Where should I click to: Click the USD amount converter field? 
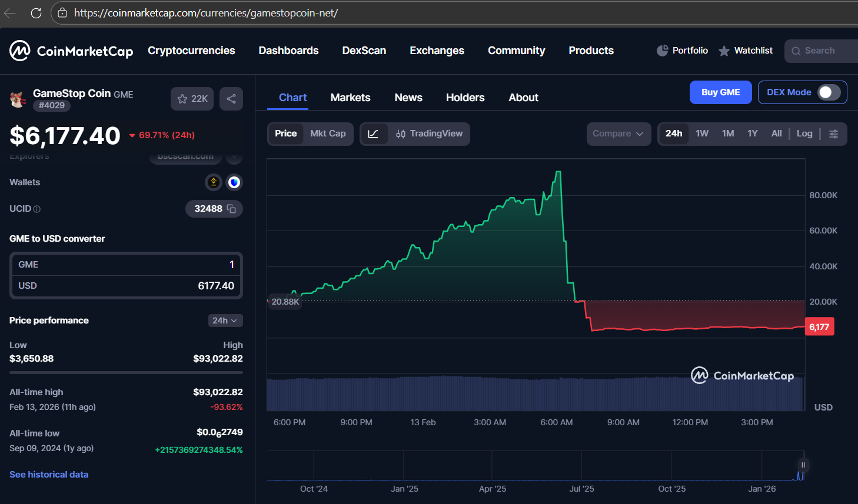point(126,286)
